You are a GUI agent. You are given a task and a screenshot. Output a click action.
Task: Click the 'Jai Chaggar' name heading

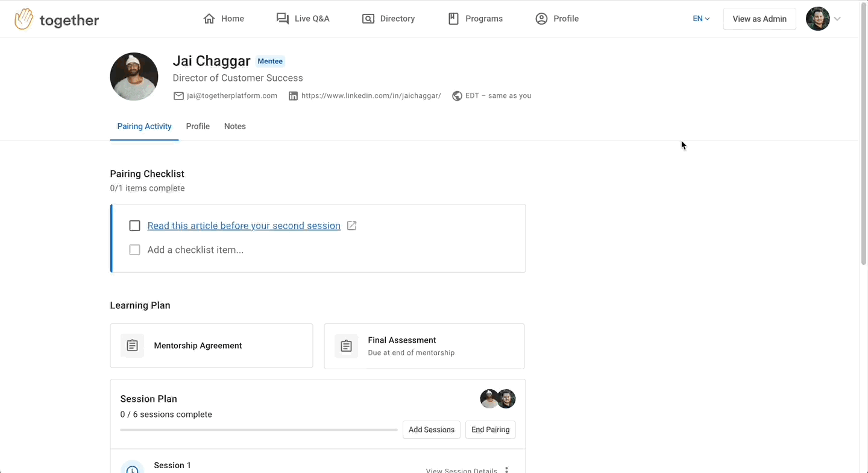[x=212, y=61]
